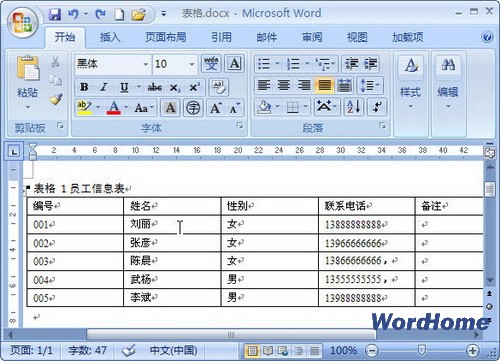Customize the quick access toolbar
Screen dimensions: 500x361
point(163,14)
